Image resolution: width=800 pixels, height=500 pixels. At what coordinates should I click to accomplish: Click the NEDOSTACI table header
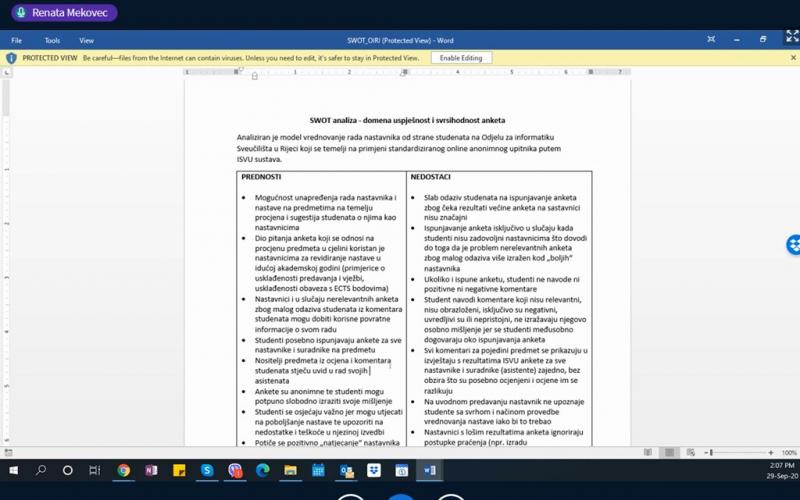coord(431,177)
